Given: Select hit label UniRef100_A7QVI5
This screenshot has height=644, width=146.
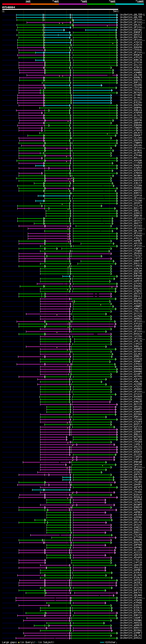Looking at the screenshot, I should coord(131,45).
